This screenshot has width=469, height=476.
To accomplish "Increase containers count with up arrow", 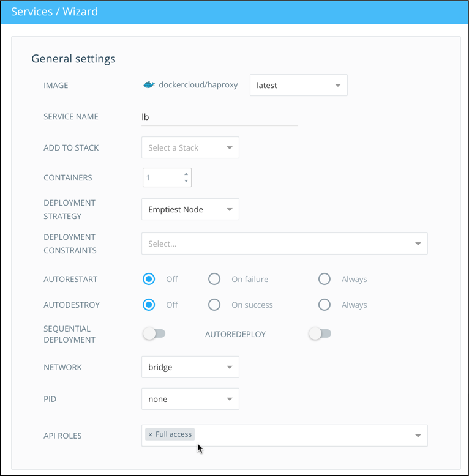I will [x=186, y=174].
